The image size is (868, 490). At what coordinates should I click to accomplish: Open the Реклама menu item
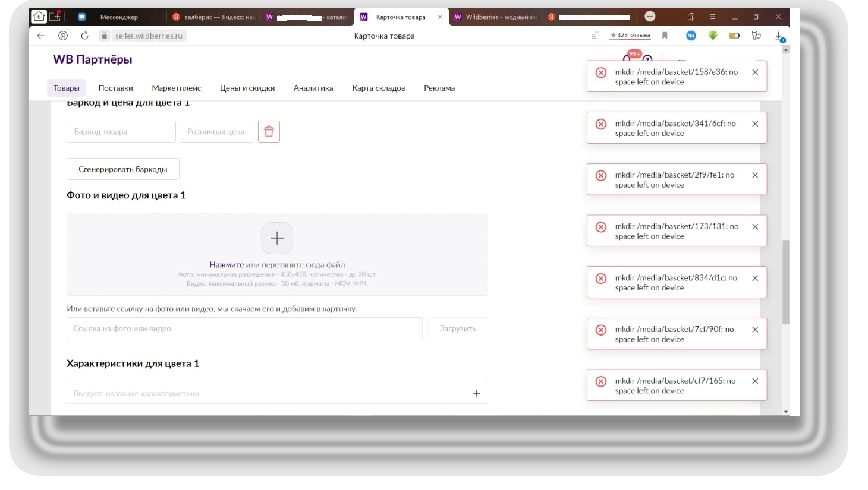pos(439,88)
